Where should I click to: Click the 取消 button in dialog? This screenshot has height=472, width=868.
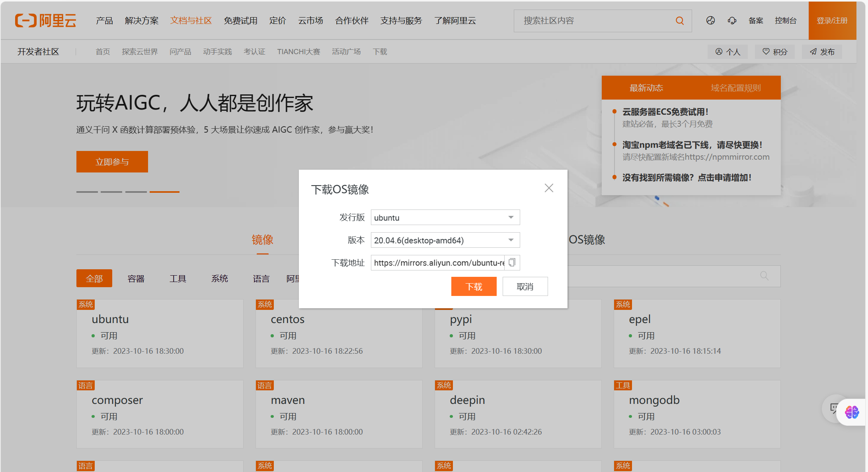525,286
